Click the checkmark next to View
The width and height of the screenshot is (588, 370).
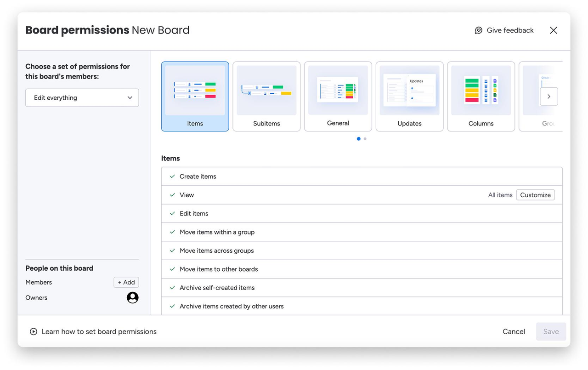point(172,195)
